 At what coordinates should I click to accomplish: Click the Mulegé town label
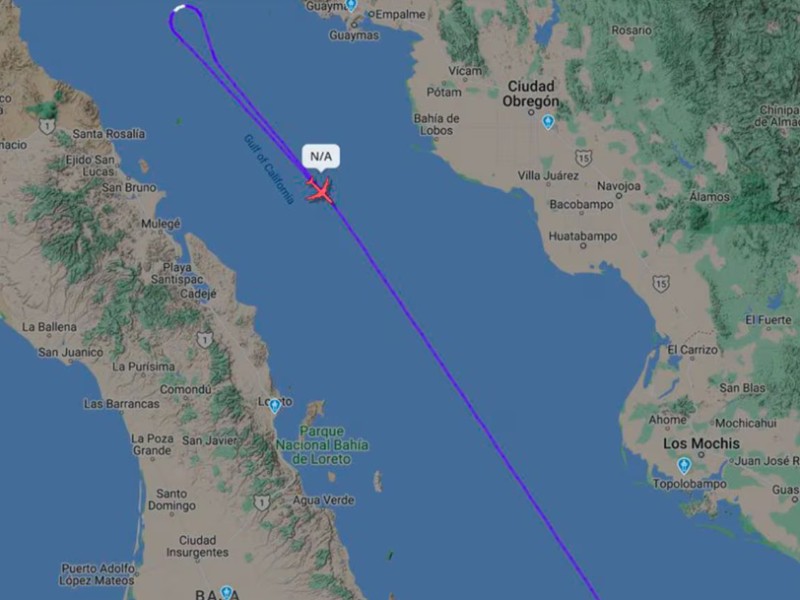point(161,224)
